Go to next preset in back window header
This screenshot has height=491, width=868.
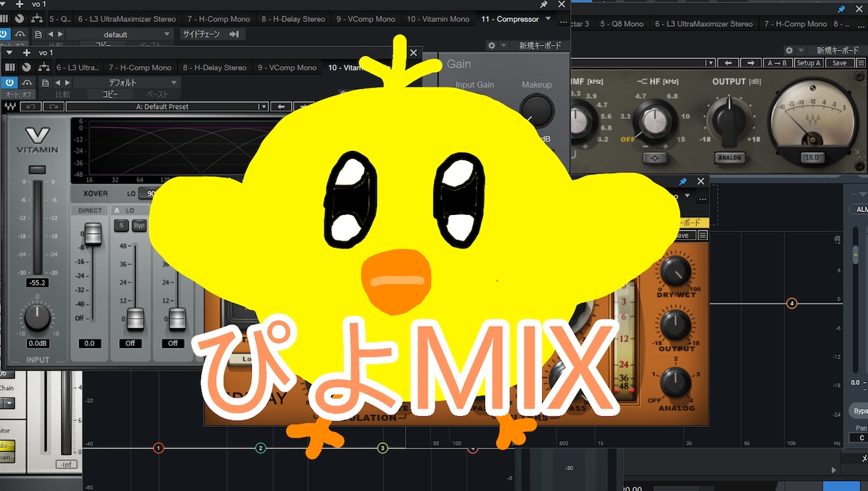pos(60,34)
